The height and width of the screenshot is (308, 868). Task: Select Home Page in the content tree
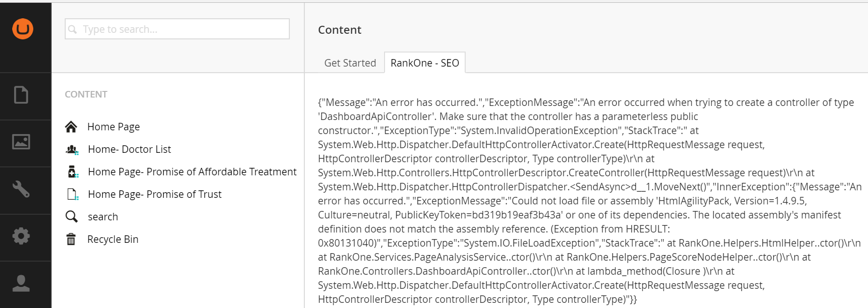(x=113, y=127)
